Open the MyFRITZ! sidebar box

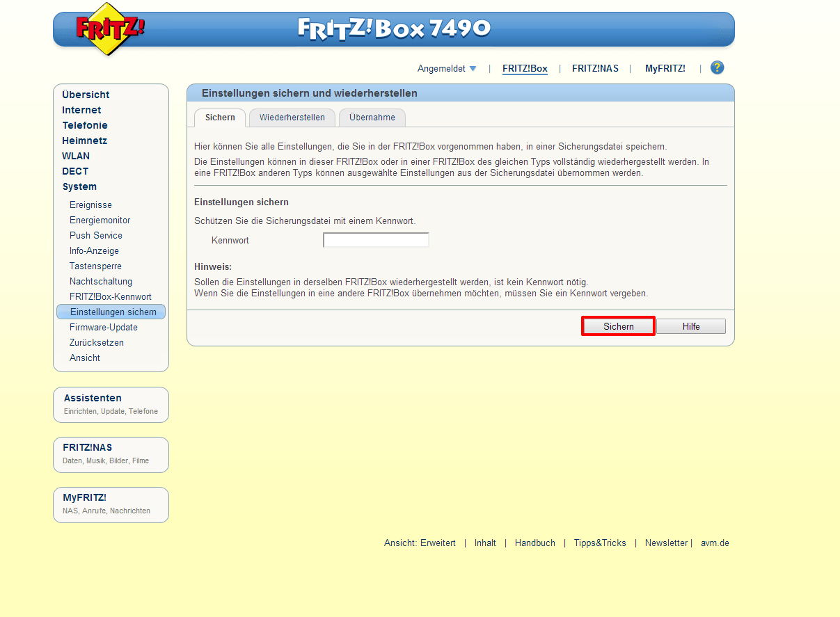click(111, 504)
